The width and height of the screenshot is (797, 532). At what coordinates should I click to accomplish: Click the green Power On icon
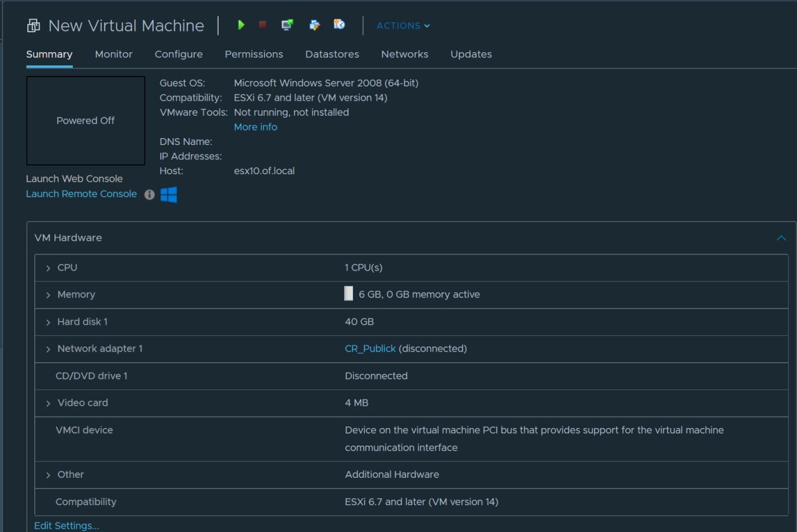[241, 25]
